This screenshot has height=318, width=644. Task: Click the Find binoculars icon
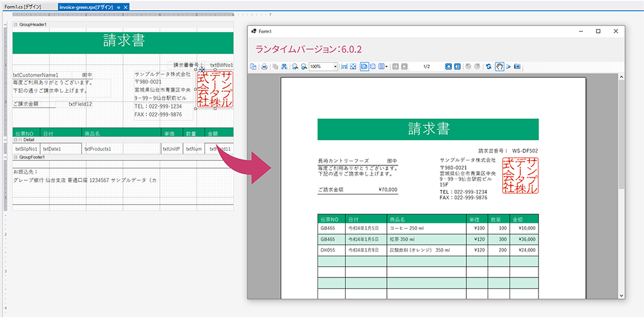[x=284, y=66]
